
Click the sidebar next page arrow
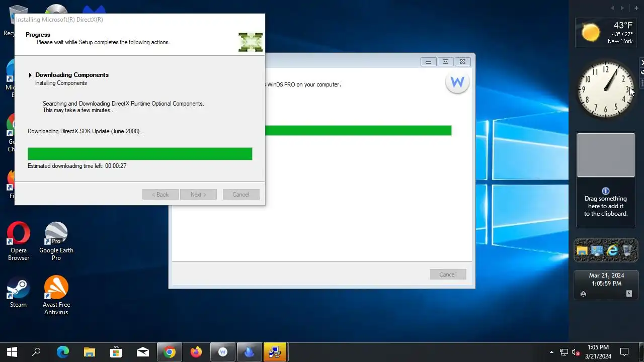[x=622, y=8]
